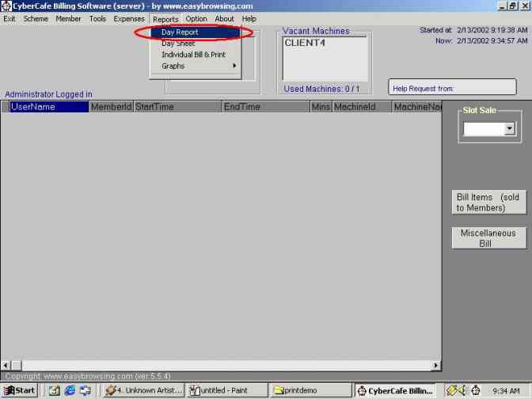Open the Start menu
This screenshot has height=399, width=532.
(20, 390)
